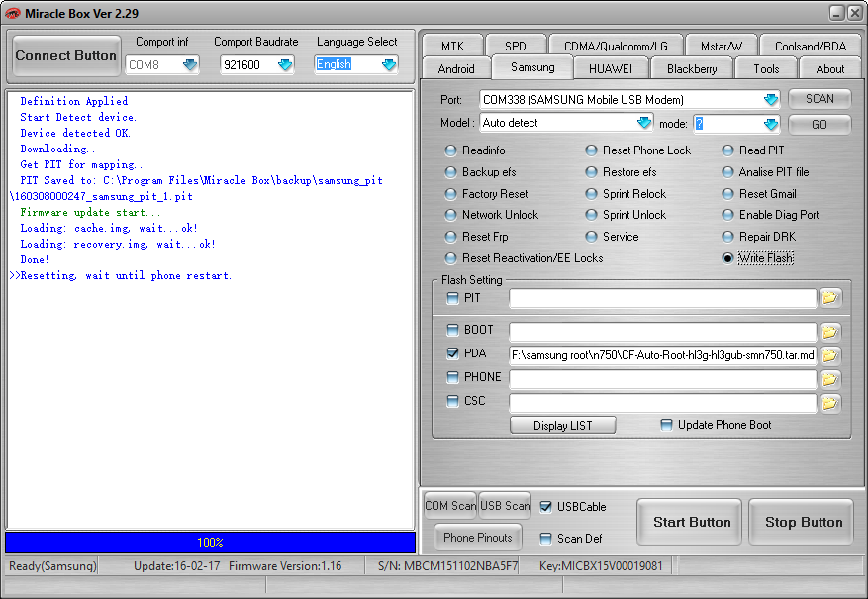Image resolution: width=868 pixels, height=599 pixels.
Task: Click the PDA file path field
Action: pyautogui.click(x=662, y=355)
